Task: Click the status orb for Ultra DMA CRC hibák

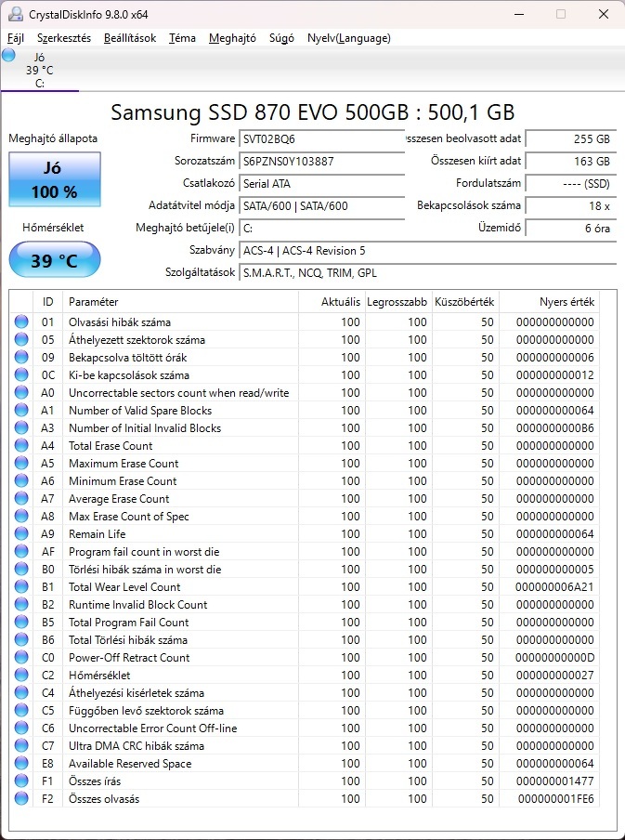Action: (21, 746)
